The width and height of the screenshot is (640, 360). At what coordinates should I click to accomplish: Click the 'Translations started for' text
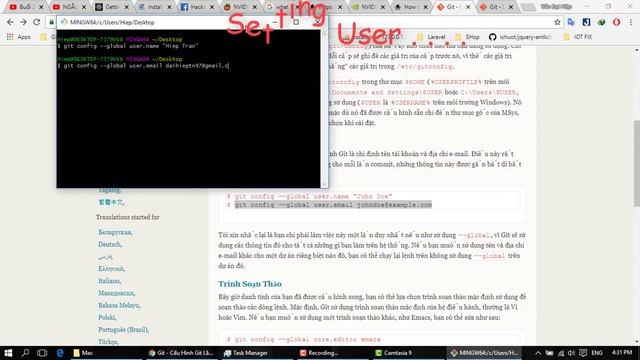pos(127,217)
